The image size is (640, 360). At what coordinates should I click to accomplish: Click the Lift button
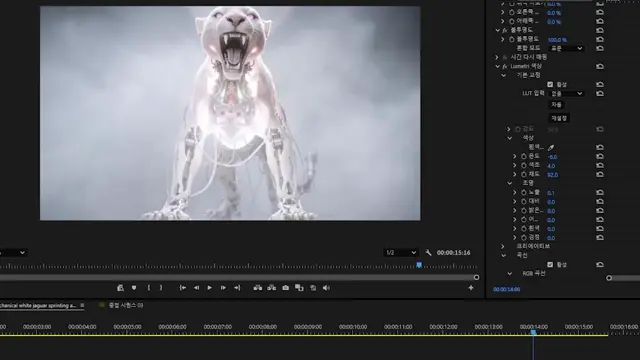tap(258, 288)
